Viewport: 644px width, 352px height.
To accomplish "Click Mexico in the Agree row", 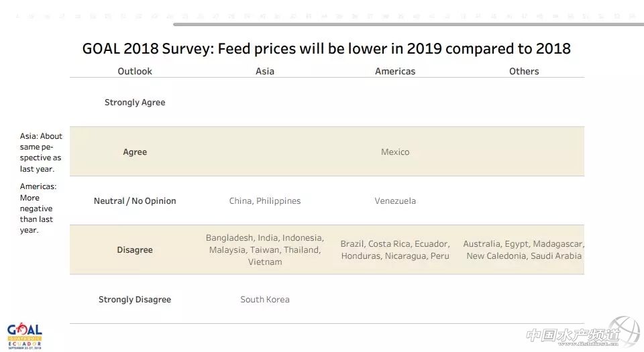I will 395,152.
